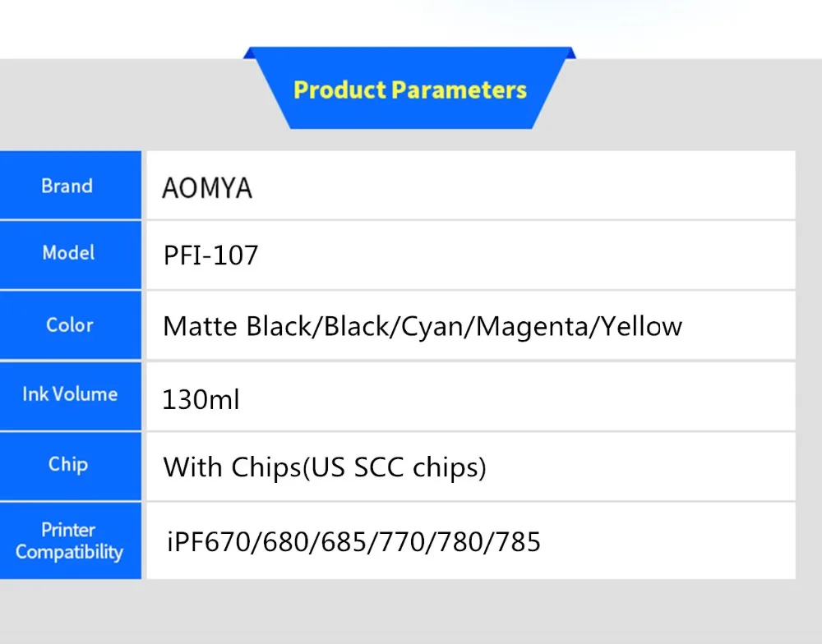Image resolution: width=822 pixels, height=644 pixels.
Task: Click the Model label cell
Action: click(68, 253)
